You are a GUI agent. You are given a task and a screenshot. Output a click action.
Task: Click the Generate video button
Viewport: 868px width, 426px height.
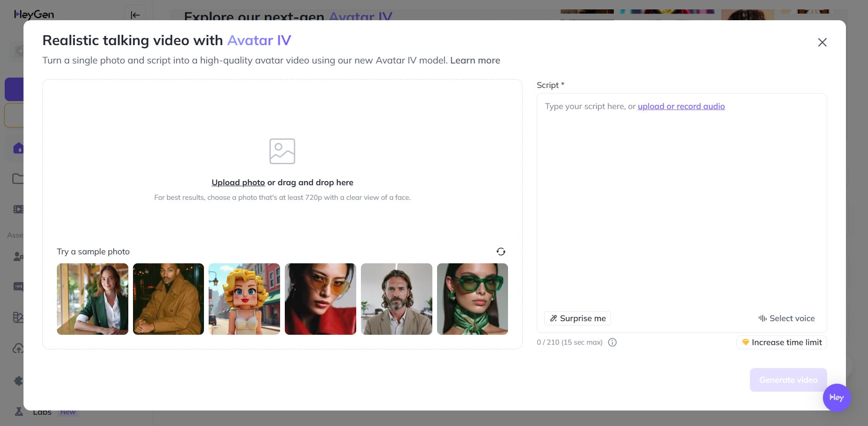click(788, 380)
